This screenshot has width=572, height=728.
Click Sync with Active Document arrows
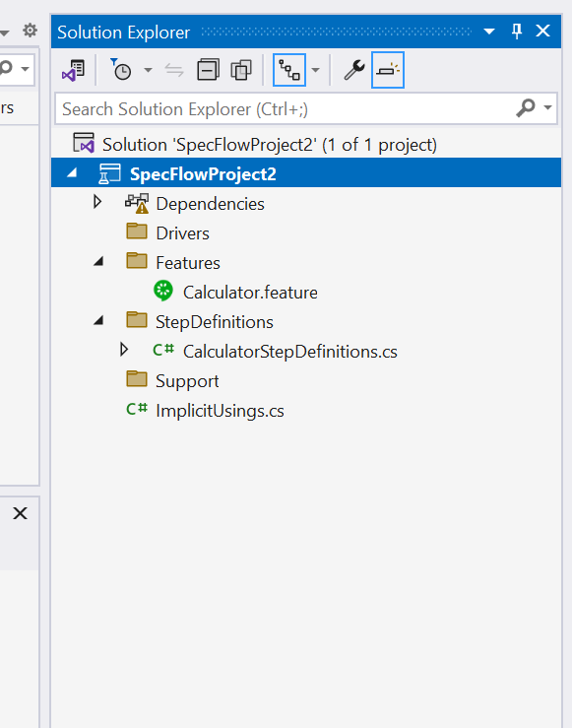pos(174,71)
